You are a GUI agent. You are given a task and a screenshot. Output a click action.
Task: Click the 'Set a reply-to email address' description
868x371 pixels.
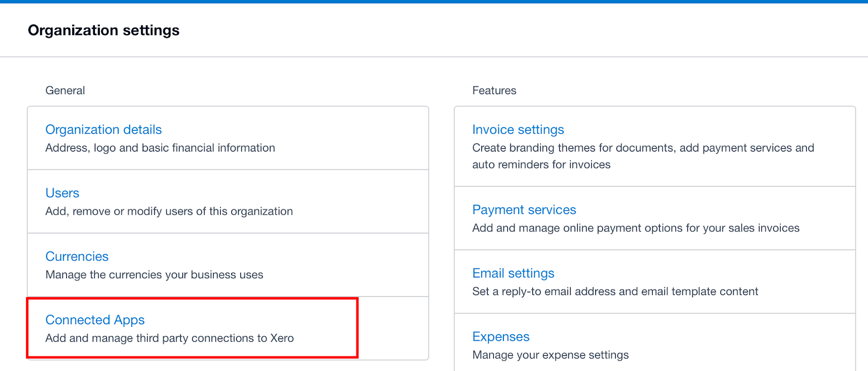615,292
